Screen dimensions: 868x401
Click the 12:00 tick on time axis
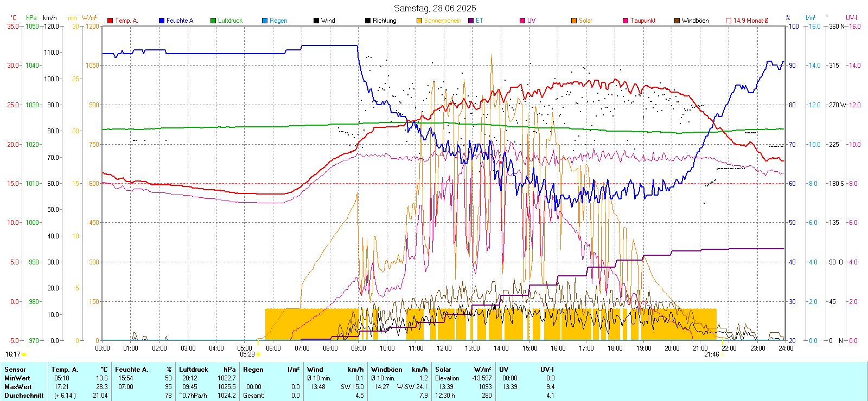coord(444,348)
